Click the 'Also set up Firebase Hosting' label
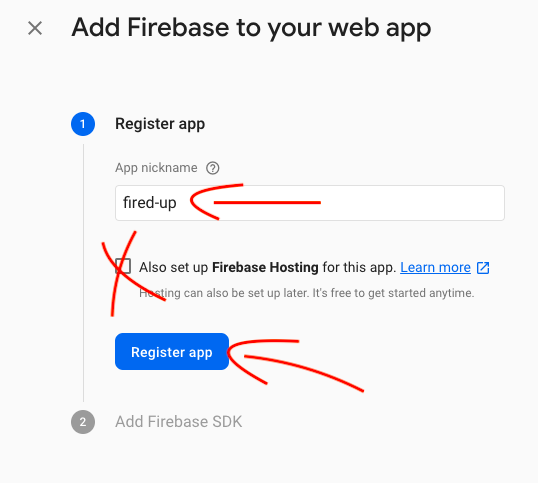The height and width of the screenshot is (483, 538). click(x=268, y=267)
